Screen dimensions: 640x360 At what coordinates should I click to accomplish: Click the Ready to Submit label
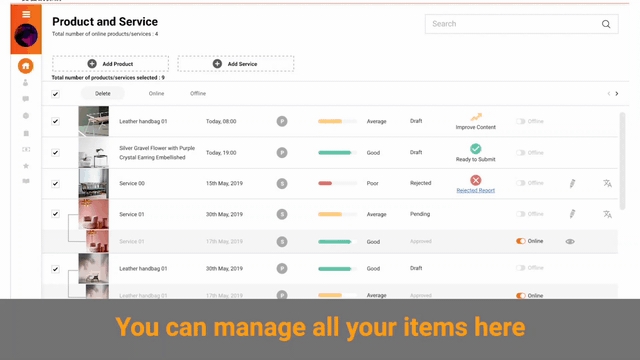click(476, 160)
